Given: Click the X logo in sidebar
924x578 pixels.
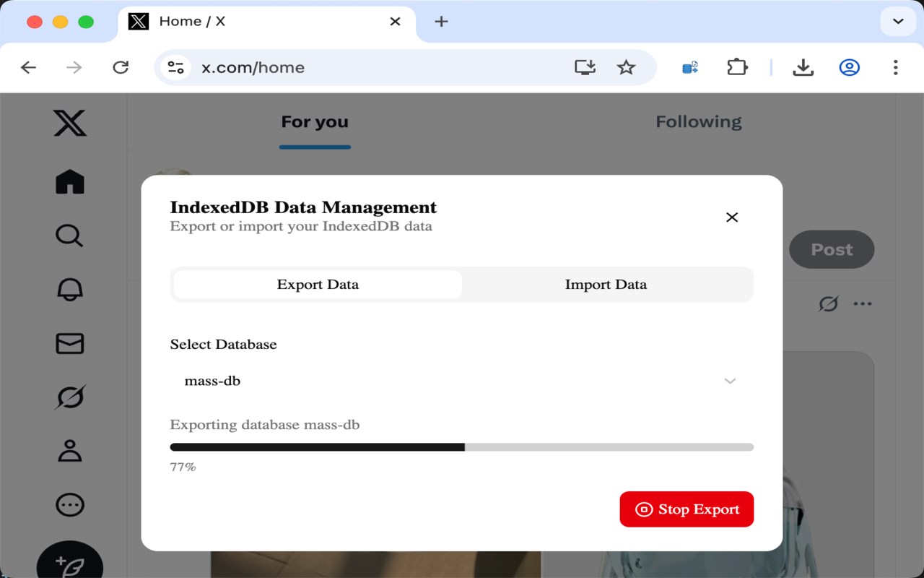Looking at the screenshot, I should click(x=70, y=124).
